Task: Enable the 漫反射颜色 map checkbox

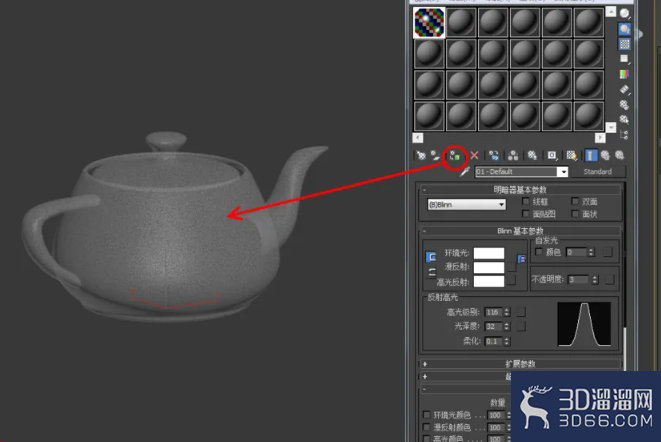Action: coord(427,427)
